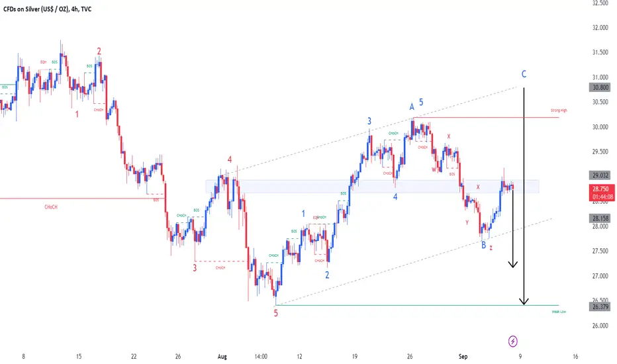Select the 28.158 price axis label
Image resolution: width=617 pixels, height=364 pixels.
pyautogui.click(x=600, y=218)
